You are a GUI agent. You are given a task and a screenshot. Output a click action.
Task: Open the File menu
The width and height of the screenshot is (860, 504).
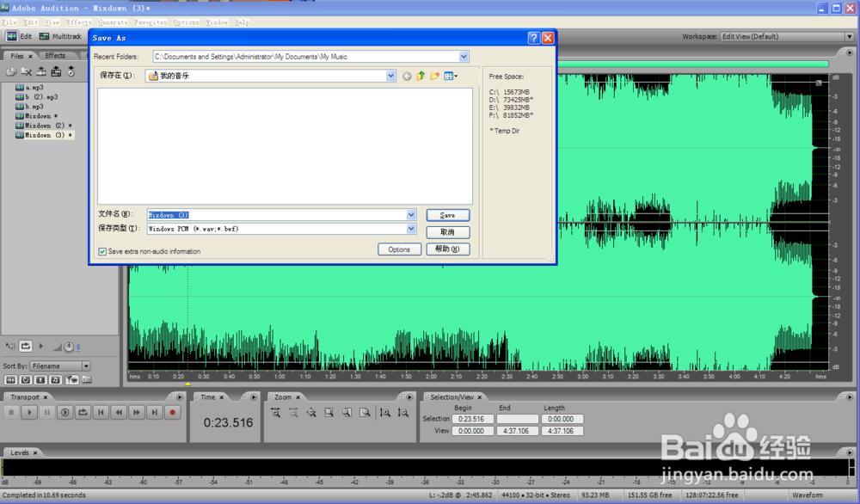tap(9, 22)
